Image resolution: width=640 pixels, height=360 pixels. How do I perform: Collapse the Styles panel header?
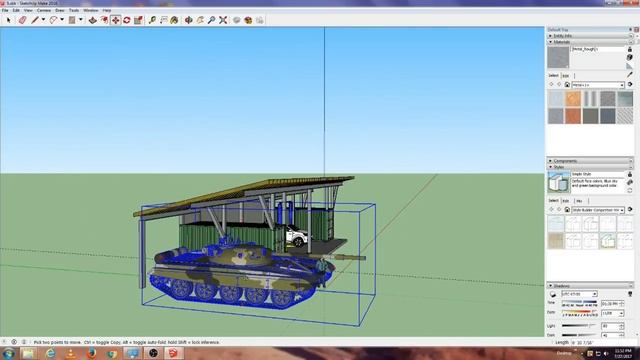590,167
